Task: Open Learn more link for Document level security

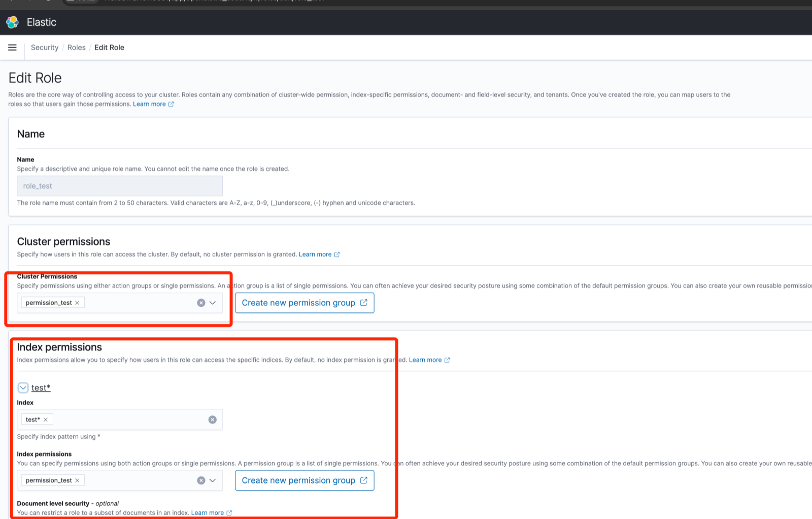Action: click(x=208, y=513)
